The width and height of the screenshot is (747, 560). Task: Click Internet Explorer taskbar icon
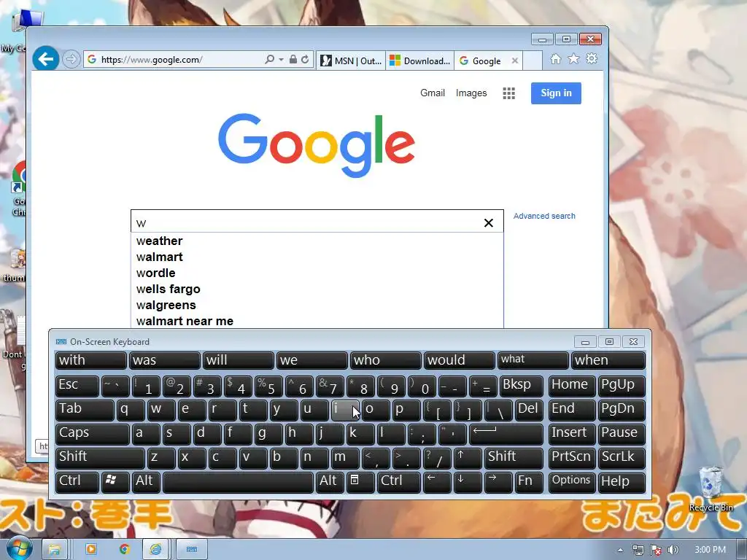click(156, 550)
